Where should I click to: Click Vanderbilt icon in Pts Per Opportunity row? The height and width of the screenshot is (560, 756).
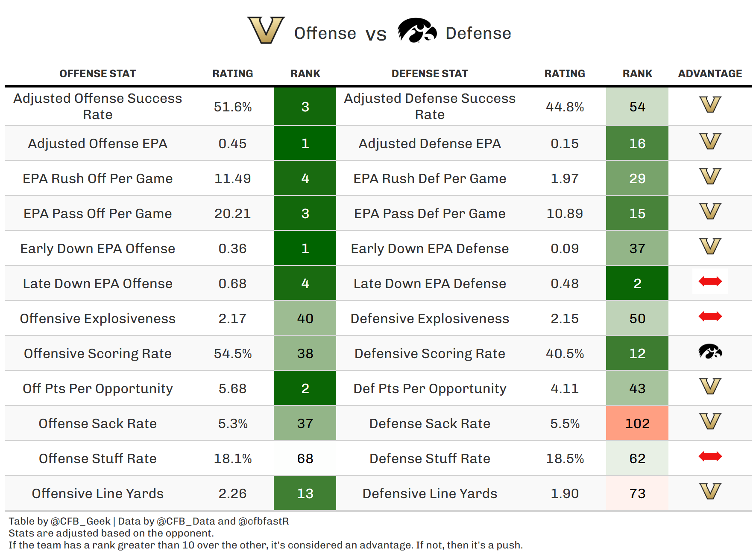tap(710, 386)
